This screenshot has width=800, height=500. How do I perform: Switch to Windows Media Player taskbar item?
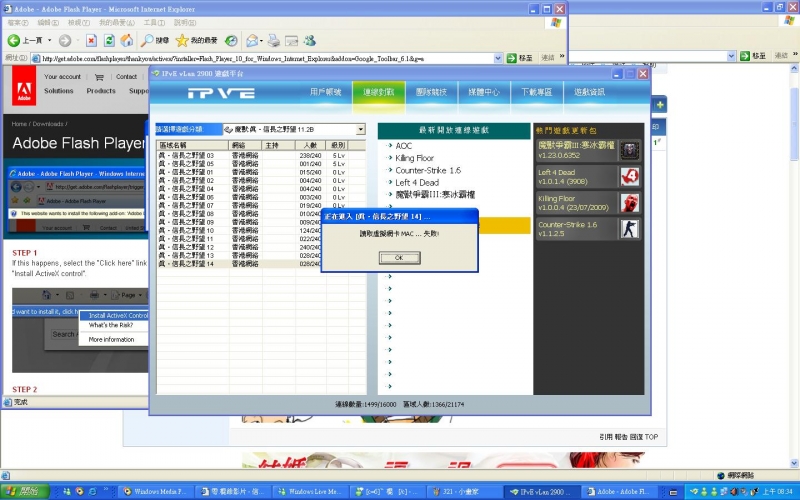[x=156, y=491]
